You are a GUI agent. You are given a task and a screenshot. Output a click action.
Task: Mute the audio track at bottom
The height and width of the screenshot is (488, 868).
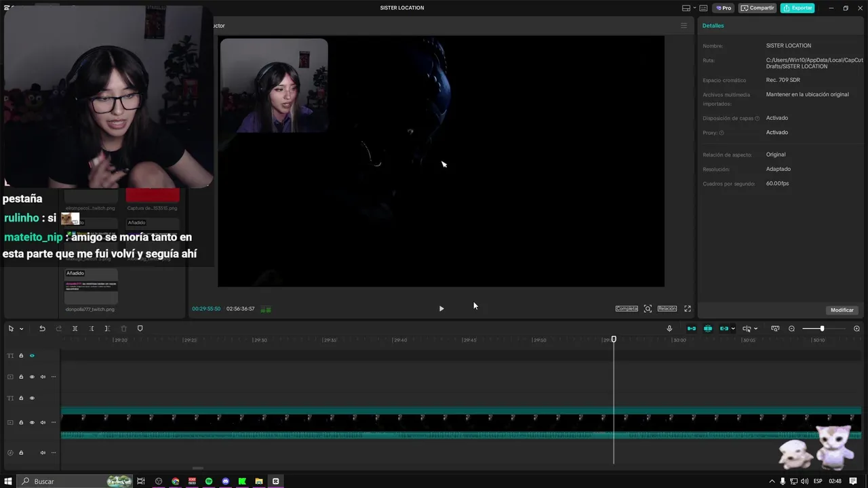pos(43,452)
